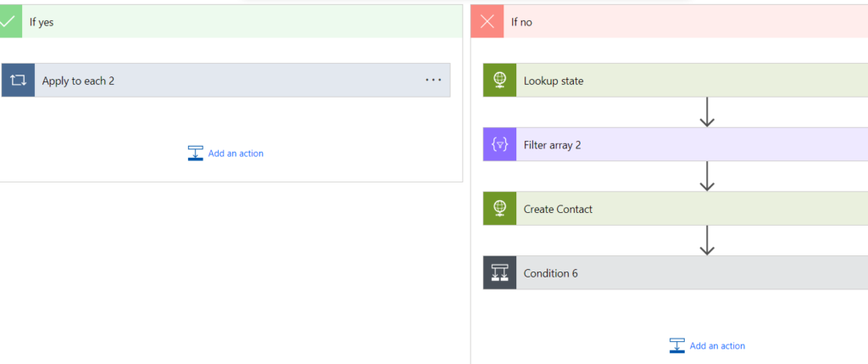Click the loop icon on Apply to each 2
This screenshot has width=868, height=364.
[x=18, y=81]
